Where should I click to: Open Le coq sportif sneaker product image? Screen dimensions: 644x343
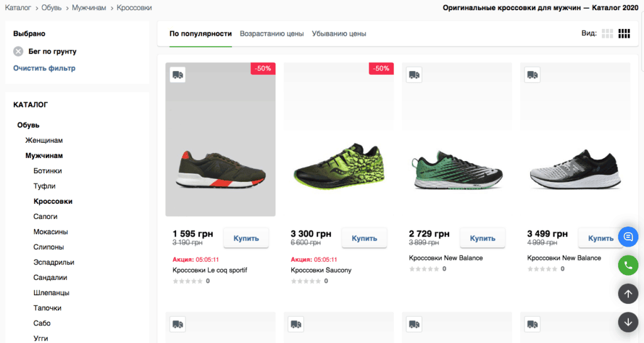pos(221,140)
